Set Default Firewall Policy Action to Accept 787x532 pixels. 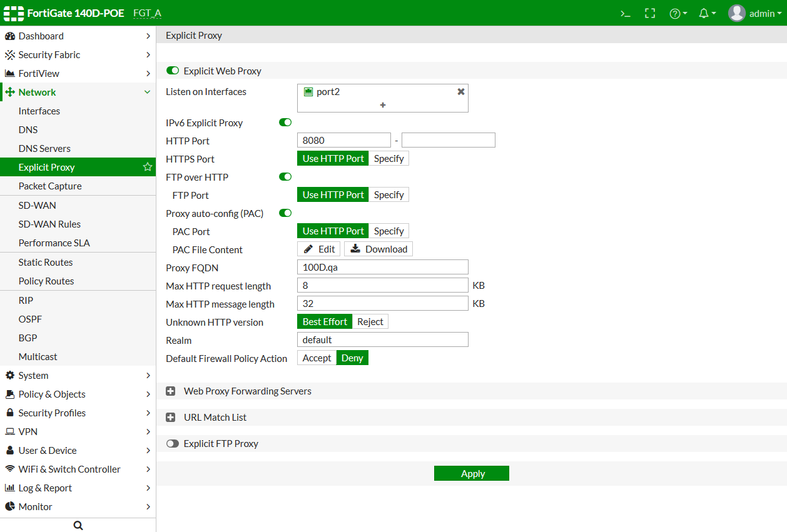[x=317, y=358]
